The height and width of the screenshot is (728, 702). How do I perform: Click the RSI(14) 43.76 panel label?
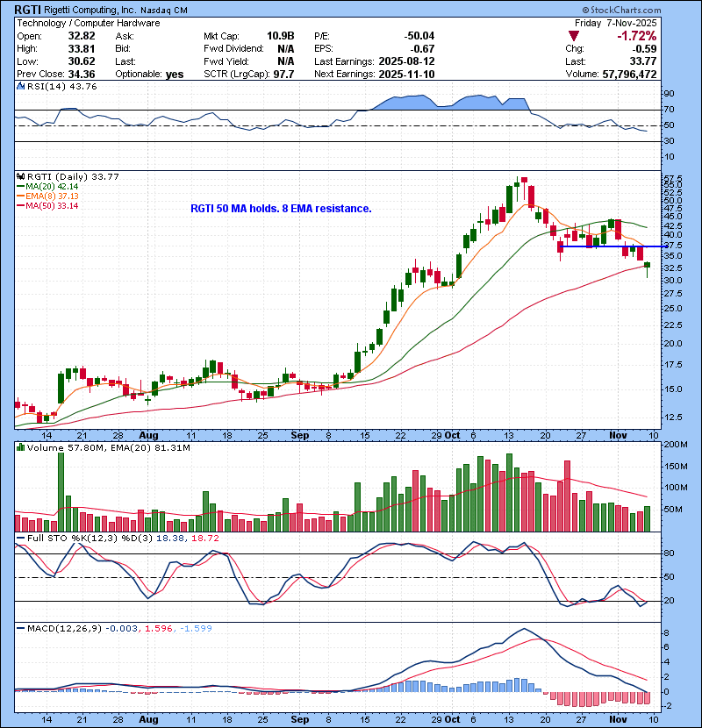pos(61,86)
